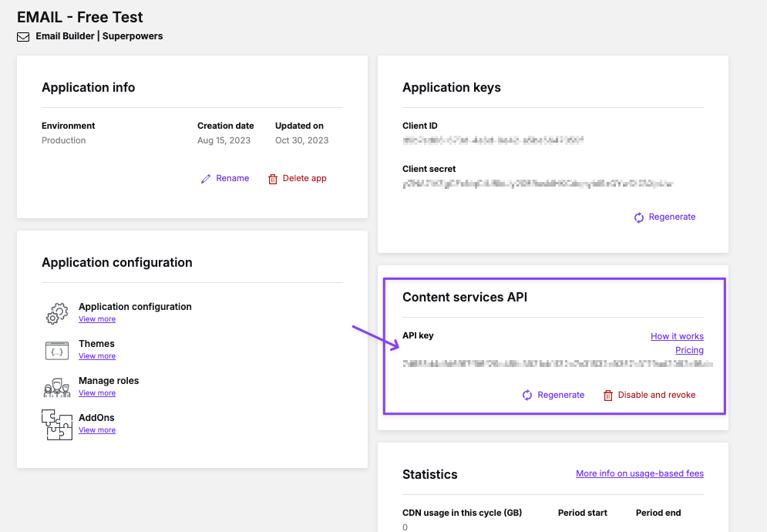Open View more under Themes

tap(97, 356)
